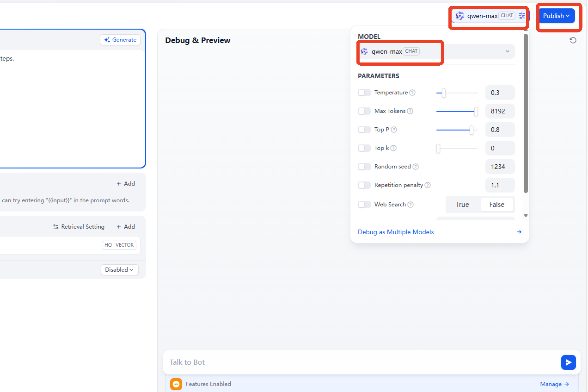Open the Temperature help tooltip icon
Screen dimensions: 588x392
(412, 93)
